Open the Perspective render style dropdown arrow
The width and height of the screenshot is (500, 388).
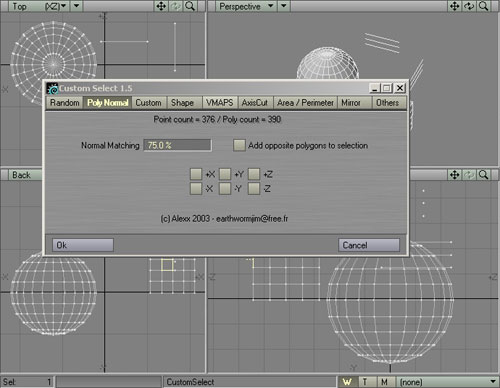coord(284,6)
